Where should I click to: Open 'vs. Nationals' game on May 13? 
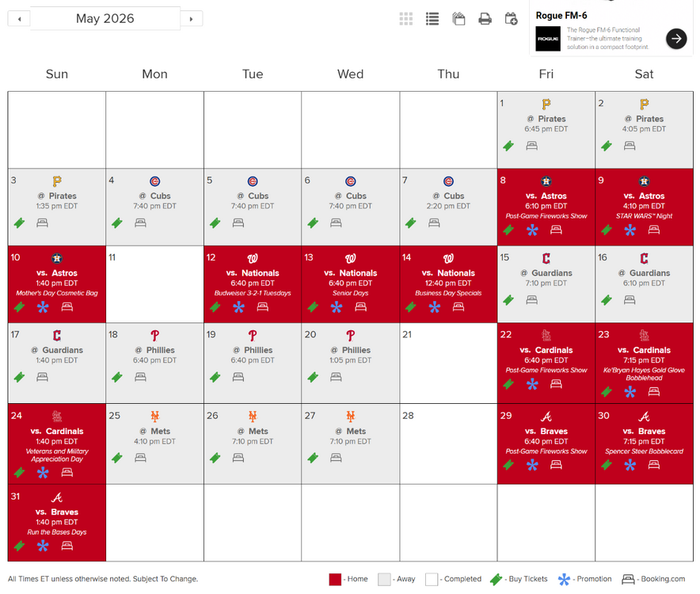351,273
